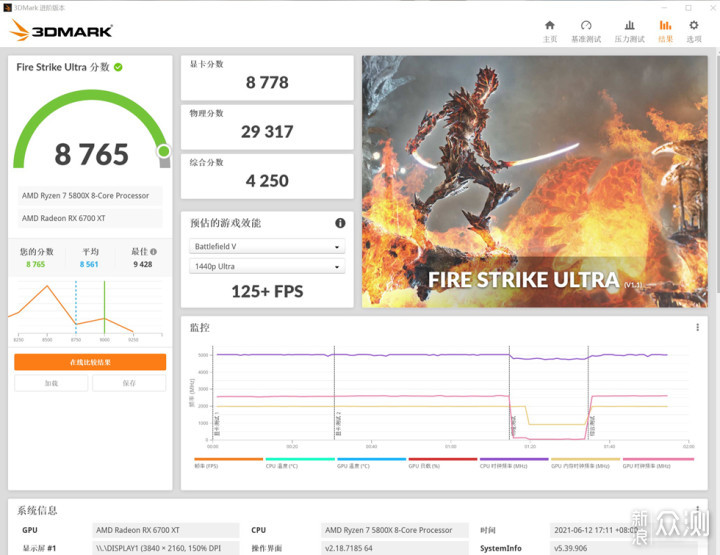
Task: Click the Fire Strike Ultra artwork image
Action: (x=534, y=182)
